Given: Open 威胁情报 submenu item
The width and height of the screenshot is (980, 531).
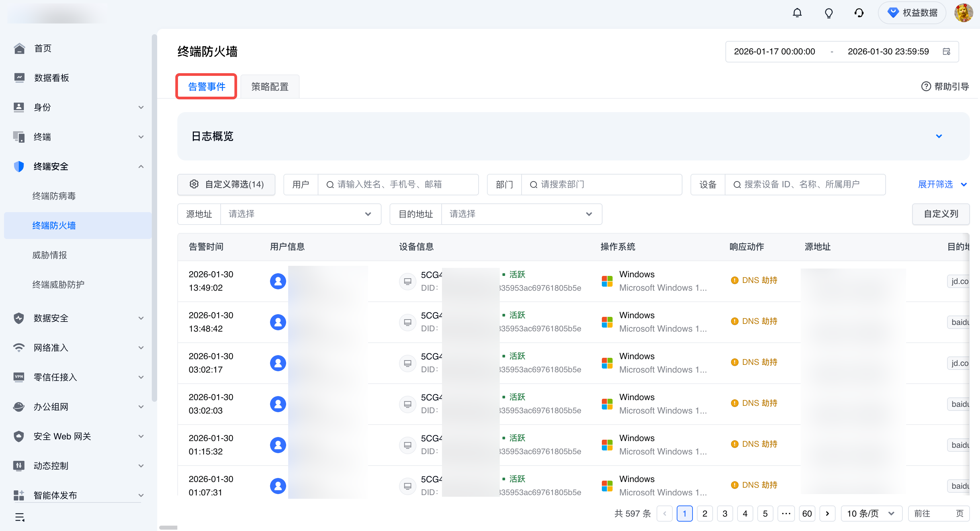Looking at the screenshot, I should click(x=49, y=255).
